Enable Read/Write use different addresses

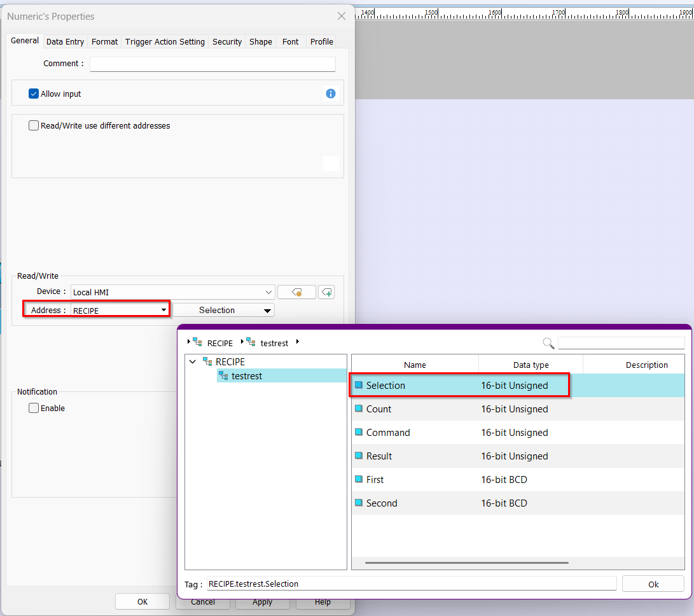point(34,125)
